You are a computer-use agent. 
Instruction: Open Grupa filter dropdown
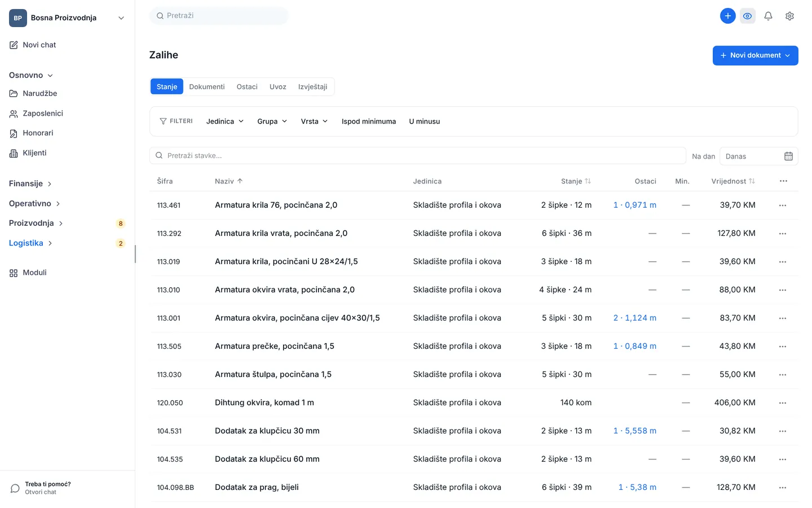click(x=272, y=121)
